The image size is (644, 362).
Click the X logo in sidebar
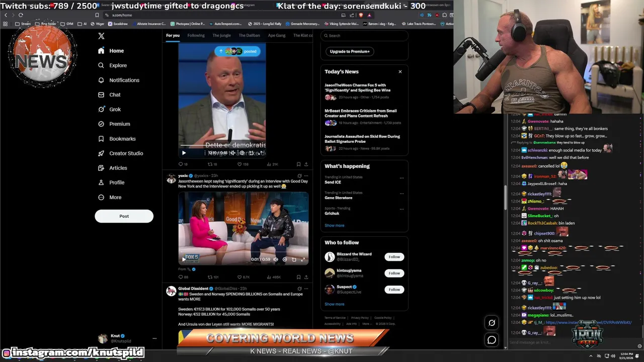(101, 36)
